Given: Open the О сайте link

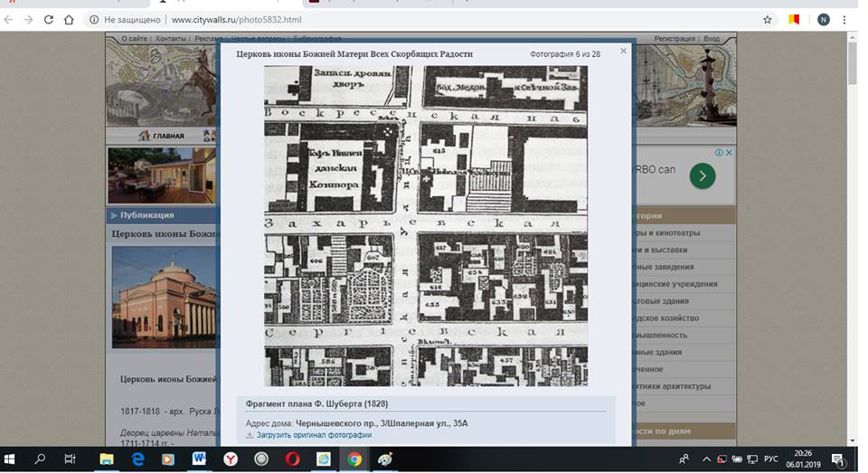Looking at the screenshot, I should [135, 39].
